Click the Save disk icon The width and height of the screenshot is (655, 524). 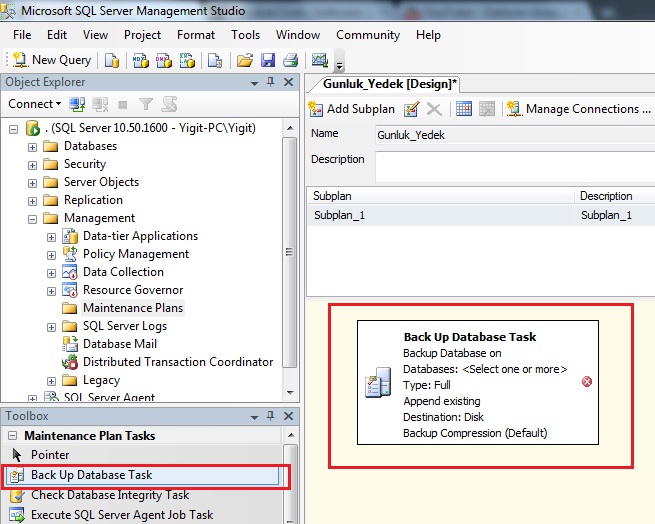pyautogui.click(x=268, y=60)
